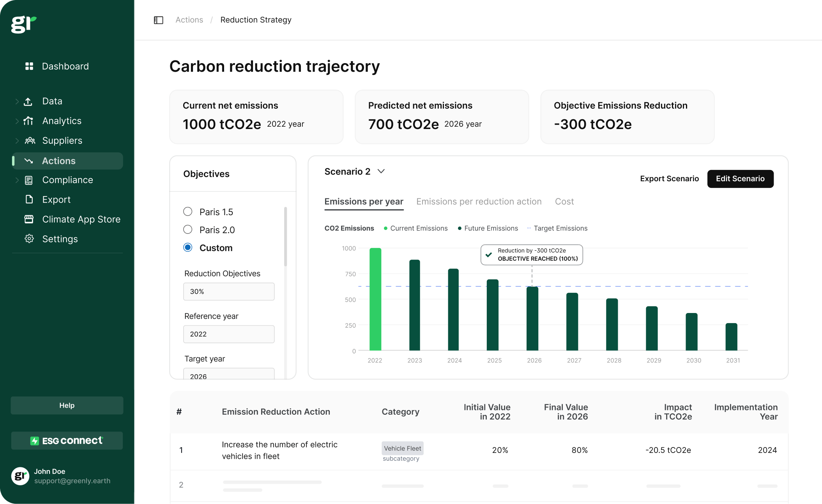Expand the Compliance menu item
This screenshot has height=504, width=822.
(x=16, y=180)
